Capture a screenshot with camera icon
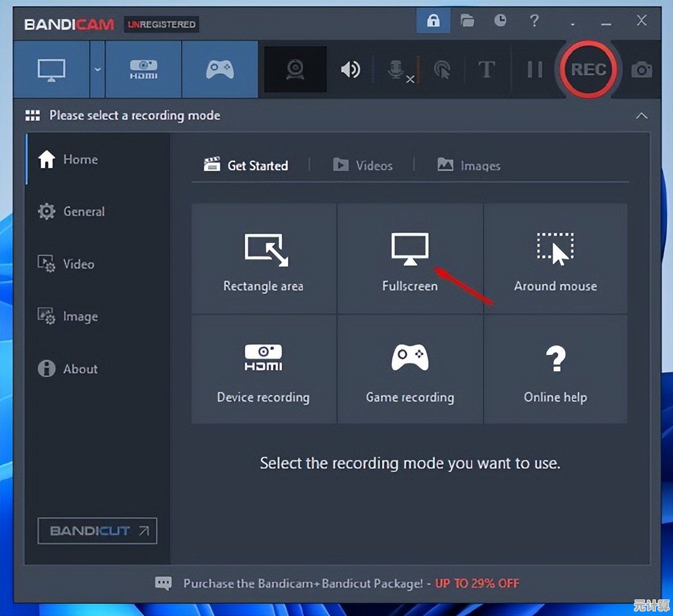The height and width of the screenshot is (616, 673). [642, 70]
